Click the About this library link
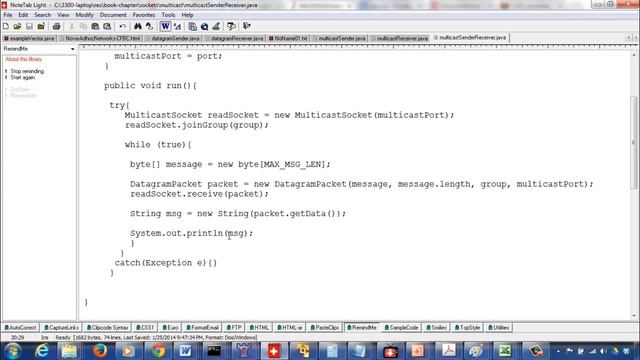The width and height of the screenshot is (640, 360). [24, 60]
